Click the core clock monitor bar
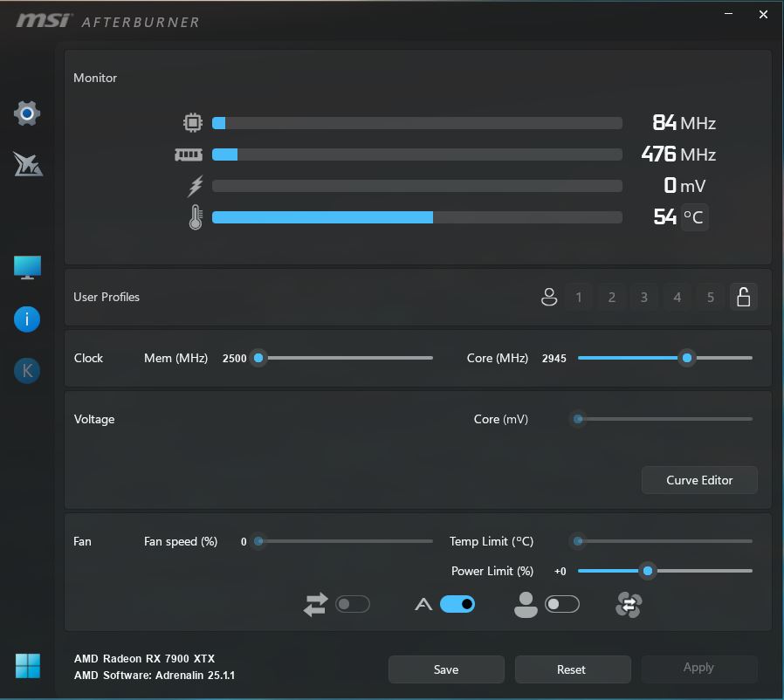The image size is (784, 700). [x=417, y=123]
